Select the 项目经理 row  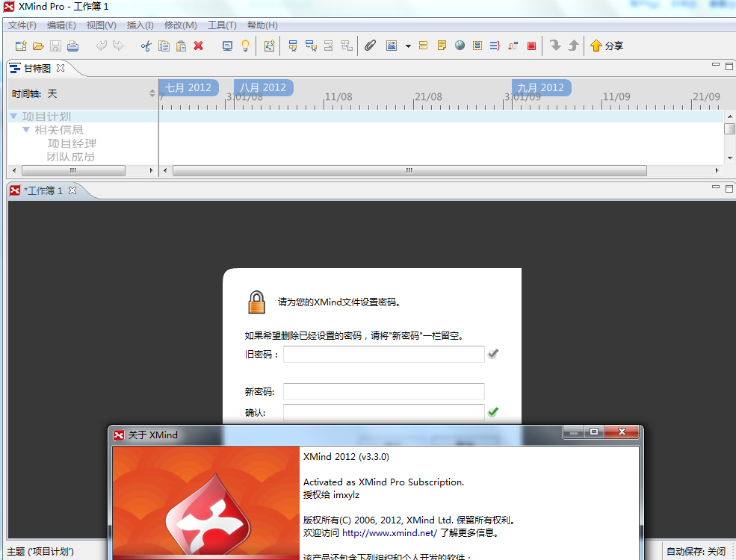(72, 143)
